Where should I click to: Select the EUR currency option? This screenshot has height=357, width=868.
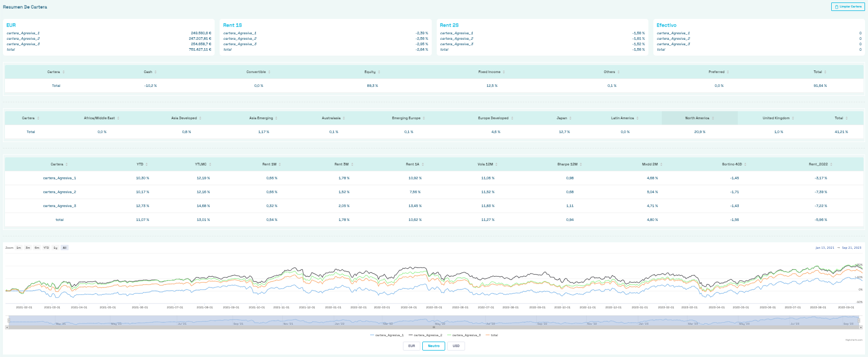pos(411,346)
